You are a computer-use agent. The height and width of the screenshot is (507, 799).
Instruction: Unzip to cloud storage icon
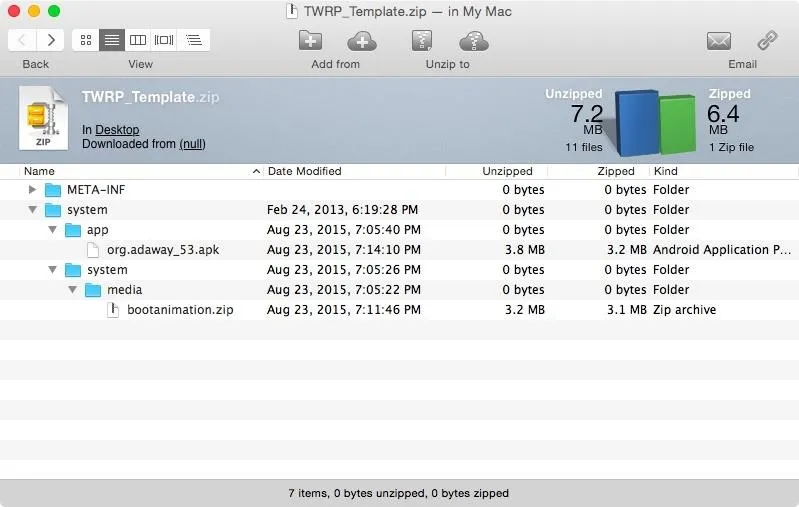(x=474, y=41)
